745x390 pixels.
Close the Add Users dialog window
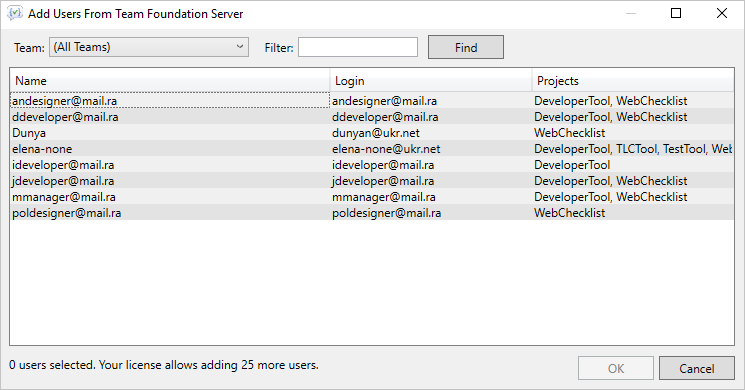(x=722, y=13)
